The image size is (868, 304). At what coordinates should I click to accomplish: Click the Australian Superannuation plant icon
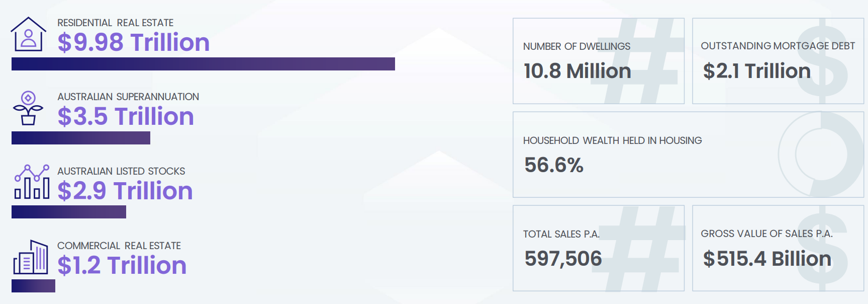pos(28,108)
